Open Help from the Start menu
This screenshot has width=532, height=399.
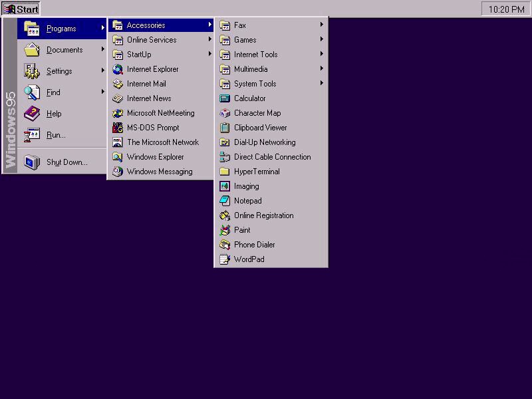54,114
